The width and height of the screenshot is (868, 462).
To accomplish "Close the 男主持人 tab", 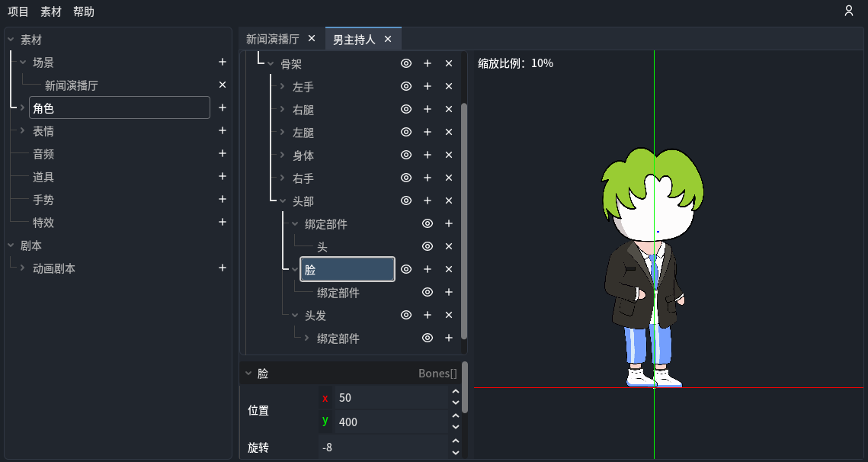I will (x=388, y=39).
